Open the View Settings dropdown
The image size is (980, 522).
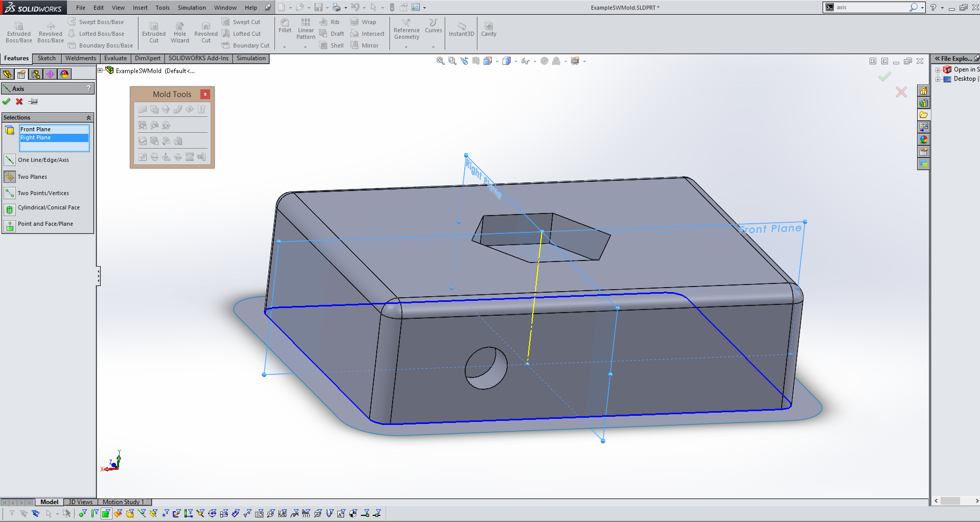click(x=584, y=62)
